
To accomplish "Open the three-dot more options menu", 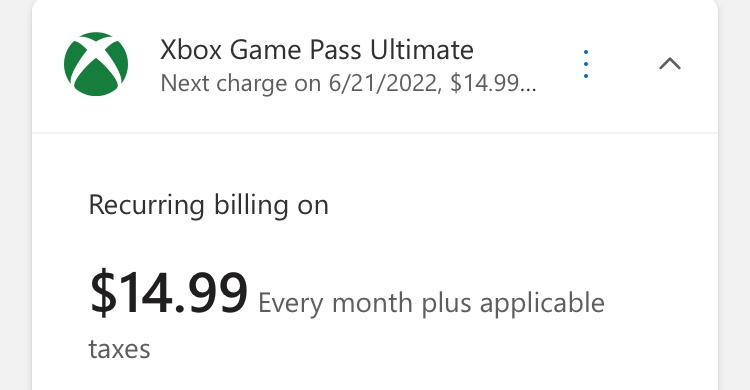I will (586, 64).
